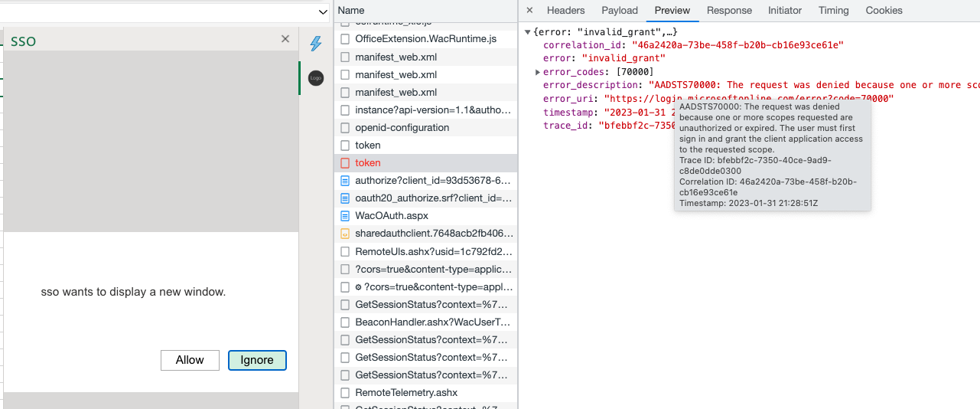Close the request details panel
Image resolution: width=980 pixels, height=409 pixels.
click(529, 11)
